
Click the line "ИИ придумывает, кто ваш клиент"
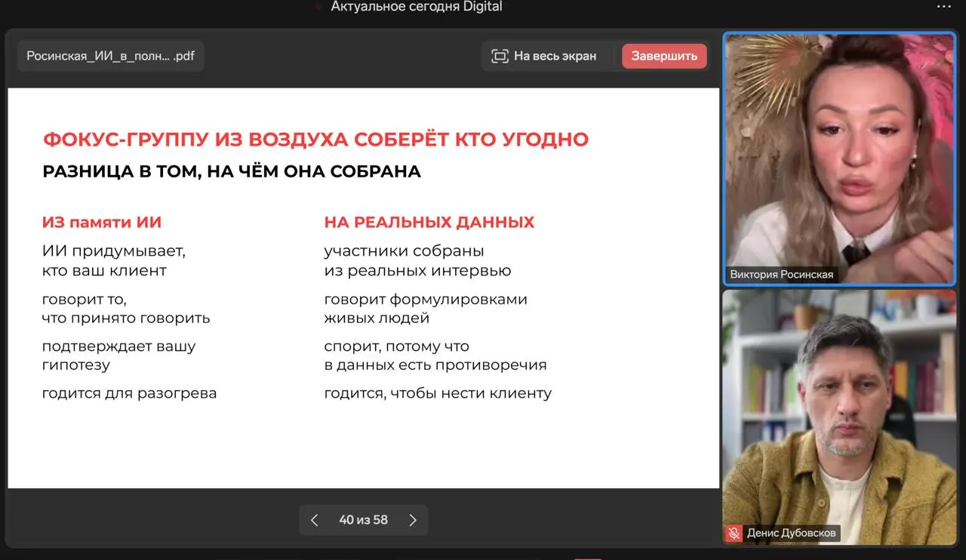click(114, 260)
